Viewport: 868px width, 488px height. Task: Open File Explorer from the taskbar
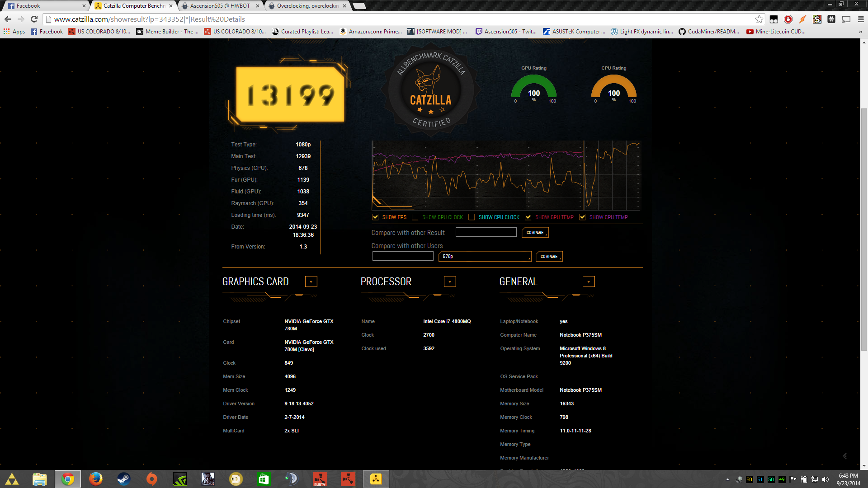[39, 479]
